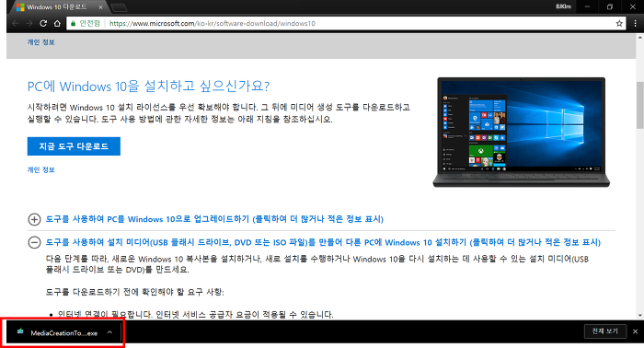This screenshot has width=644, height=348.
Task: Click the scrollbar down arrow
Action: point(639,315)
